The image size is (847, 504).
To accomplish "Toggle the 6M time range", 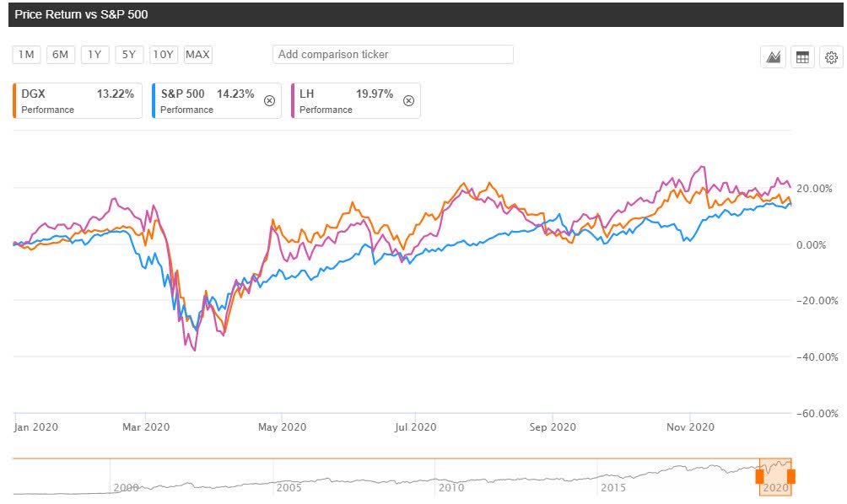I will pos(59,54).
